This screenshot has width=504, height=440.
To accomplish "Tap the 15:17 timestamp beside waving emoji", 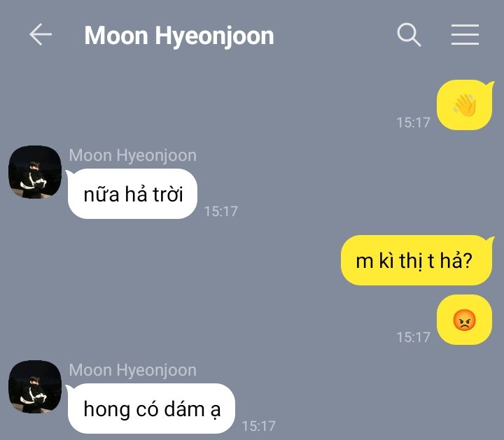I will coord(414,122).
